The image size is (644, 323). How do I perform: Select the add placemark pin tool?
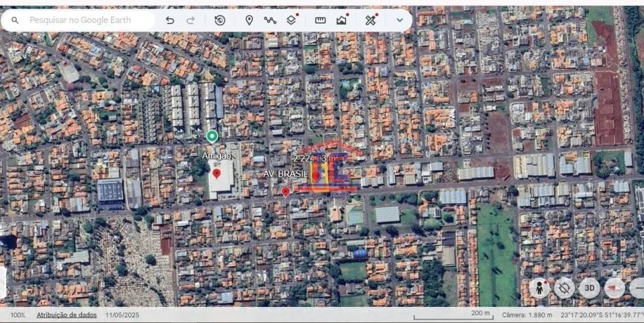249,20
